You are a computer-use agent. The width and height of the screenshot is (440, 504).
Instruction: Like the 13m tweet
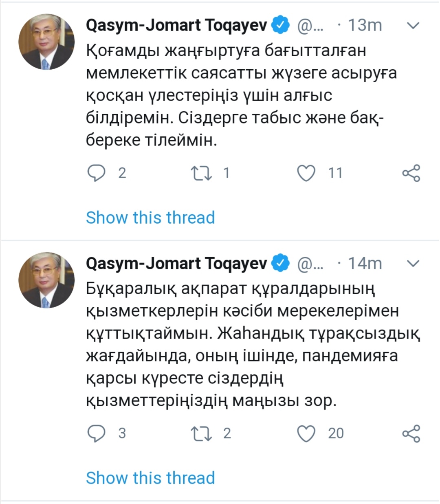pos(306,173)
